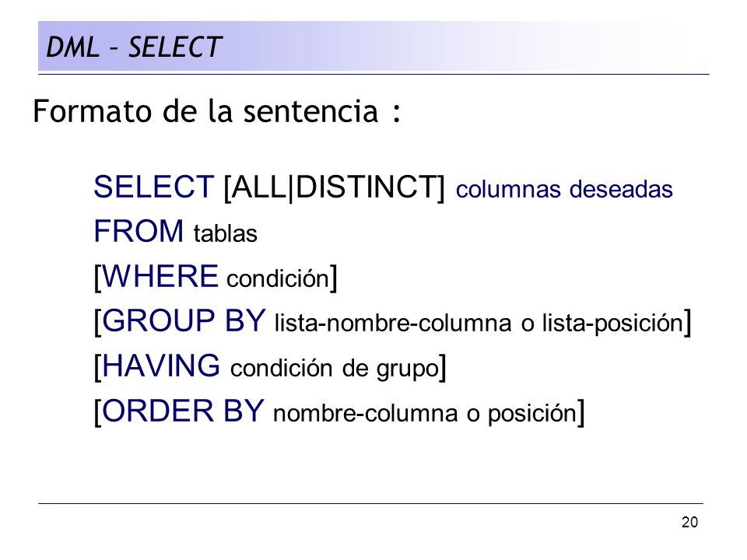Click the title banner gradient bar
747x560 pixels.
373,46
